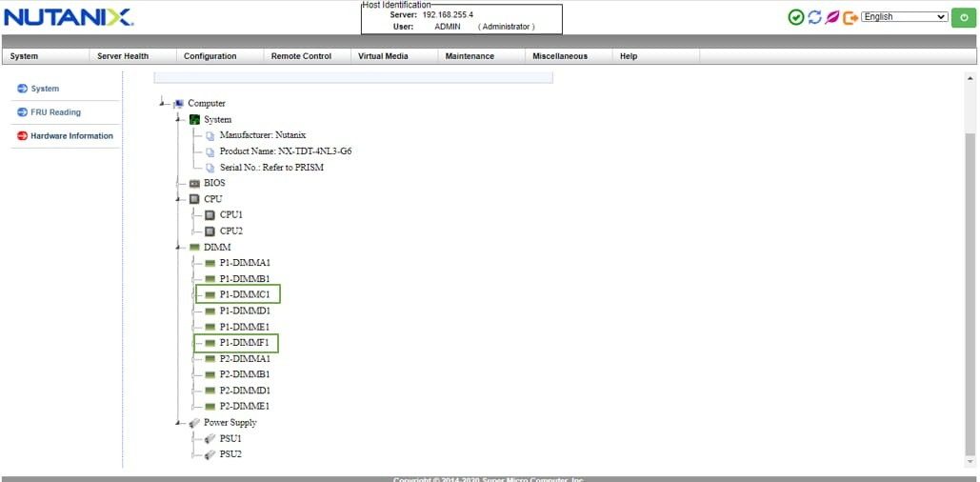This screenshot has width=980, height=482.
Task: Click the blue arrow icon beside System
Action: [x=23, y=89]
